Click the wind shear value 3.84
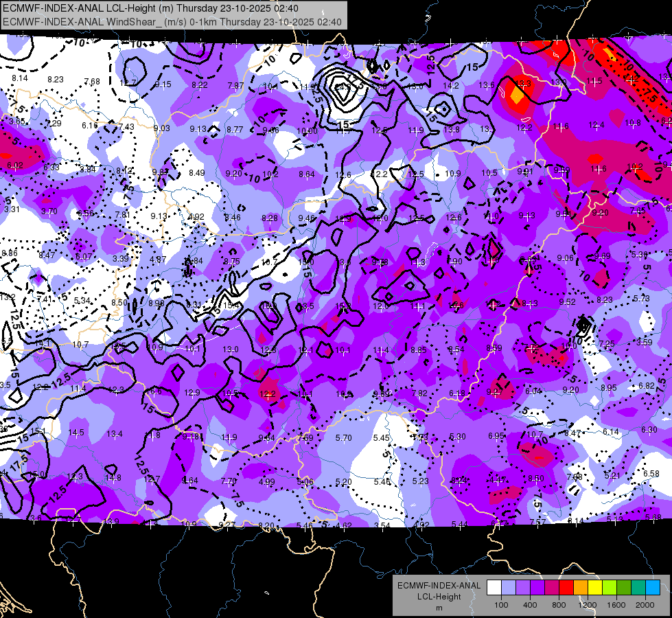The height and width of the screenshot is (618, 672). (88, 170)
